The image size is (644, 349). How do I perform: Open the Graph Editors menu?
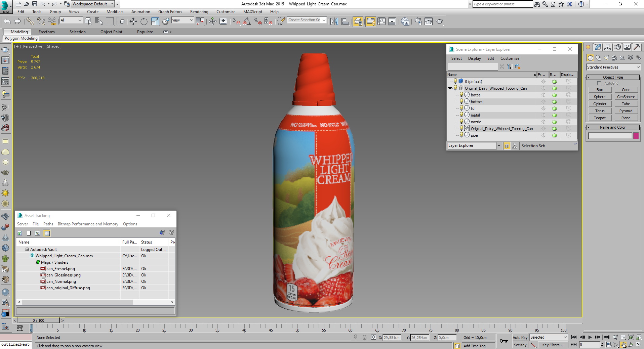[170, 12]
